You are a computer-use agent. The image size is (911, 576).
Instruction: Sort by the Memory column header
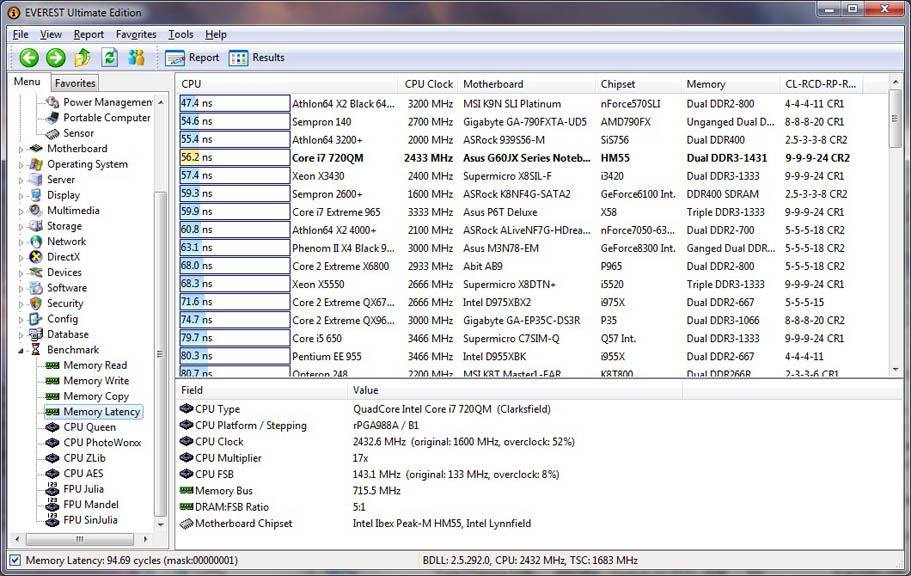click(x=730, y=84)
